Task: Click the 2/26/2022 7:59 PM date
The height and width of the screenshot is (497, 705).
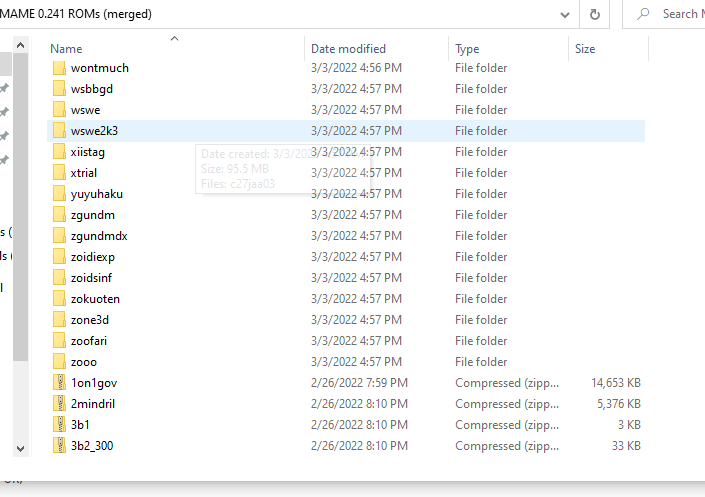Action: (x=359, y=383)
